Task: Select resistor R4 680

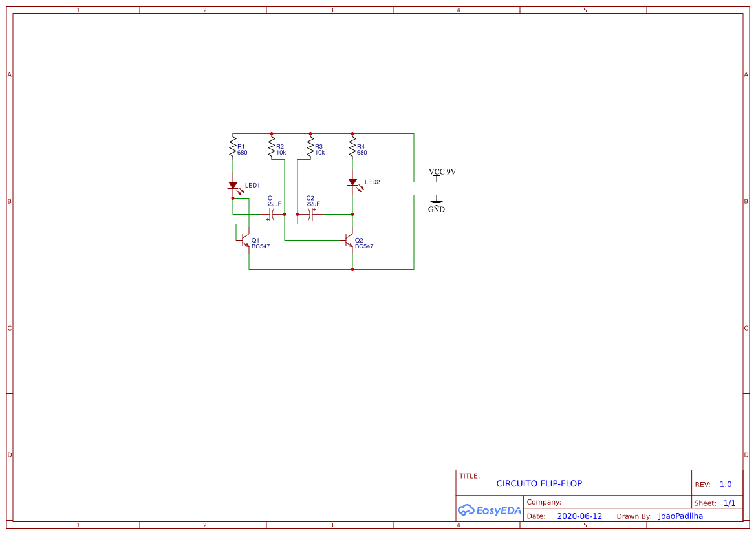Action: coord(352,146)
